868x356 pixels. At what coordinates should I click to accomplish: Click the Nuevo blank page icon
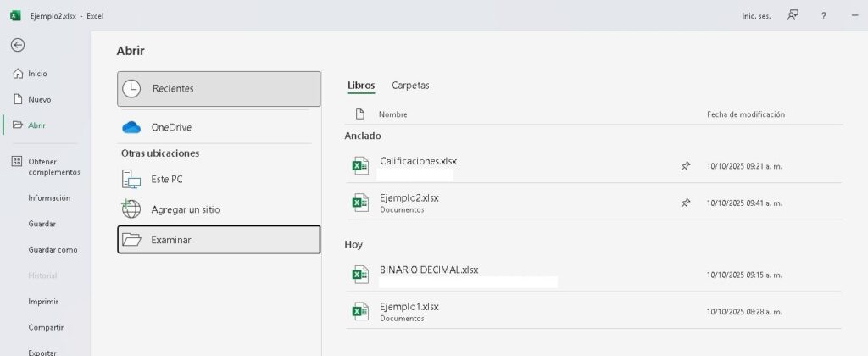[x=17, y=100]
